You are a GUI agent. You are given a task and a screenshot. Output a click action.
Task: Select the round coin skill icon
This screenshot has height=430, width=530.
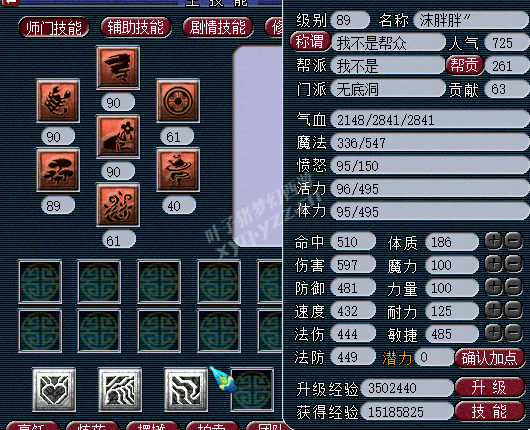[178, 101]
